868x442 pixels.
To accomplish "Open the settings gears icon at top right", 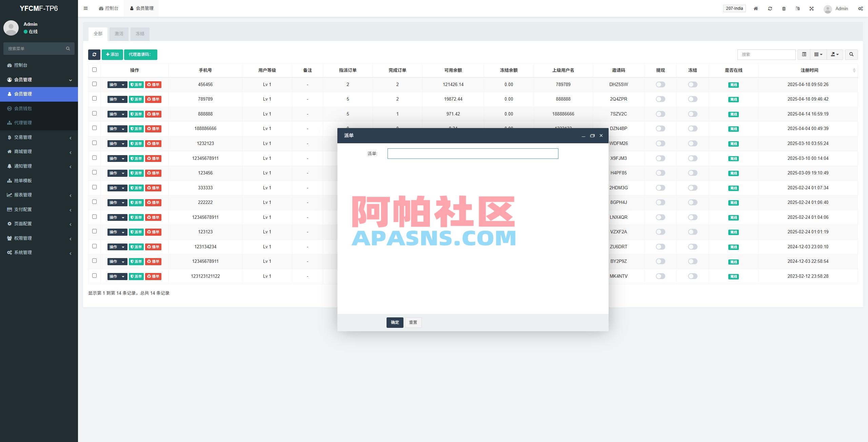I will 860,8.
